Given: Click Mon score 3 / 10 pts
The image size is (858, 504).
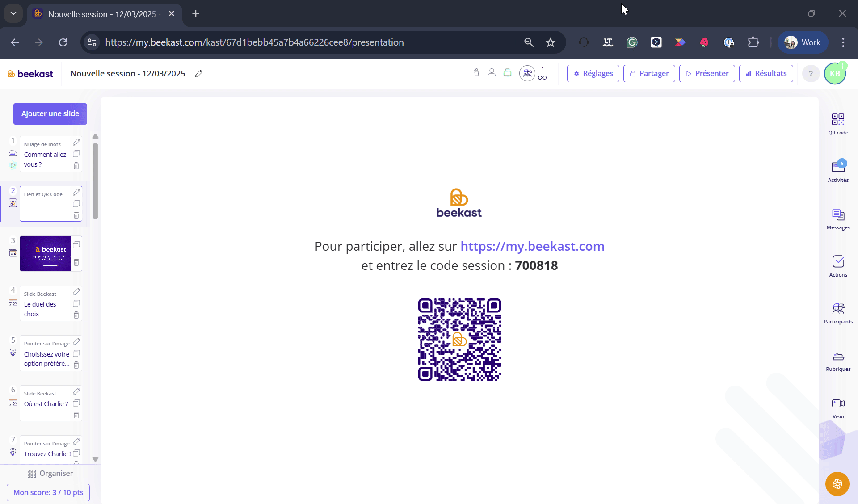Looking at the screenshot, I should click(48, 492).
